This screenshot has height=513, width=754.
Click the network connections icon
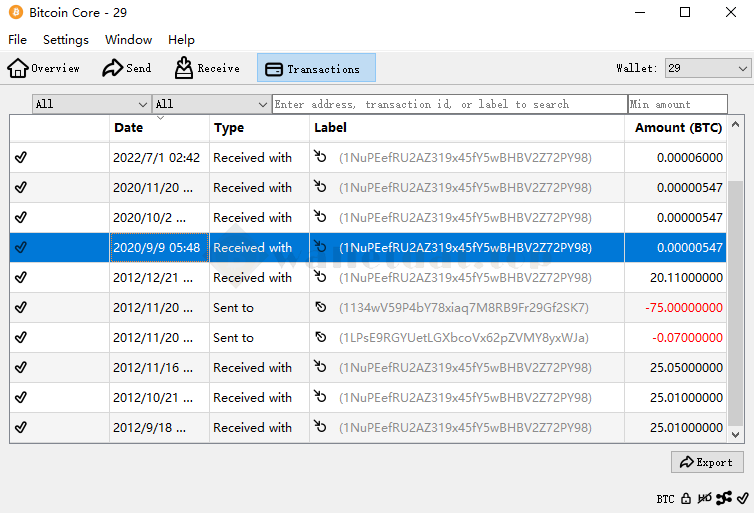click(x=724, y=497)
